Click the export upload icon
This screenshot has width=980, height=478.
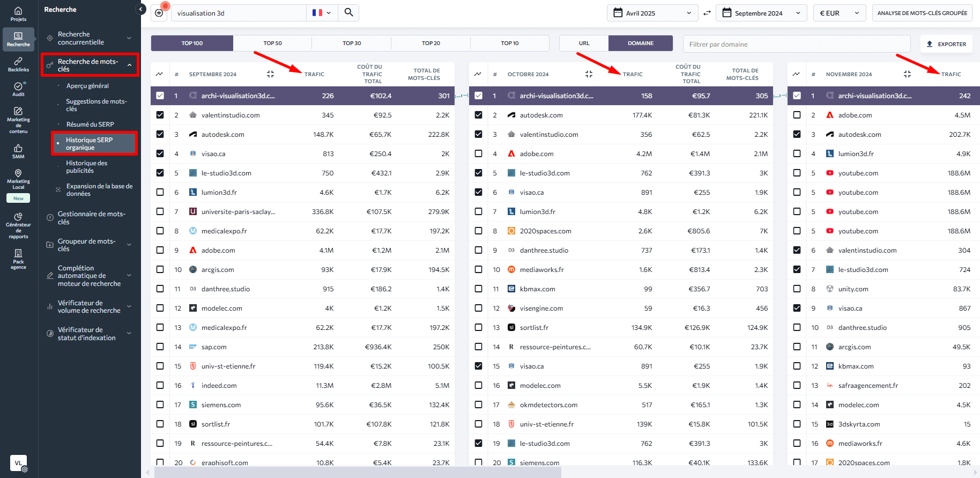[930, 44]
